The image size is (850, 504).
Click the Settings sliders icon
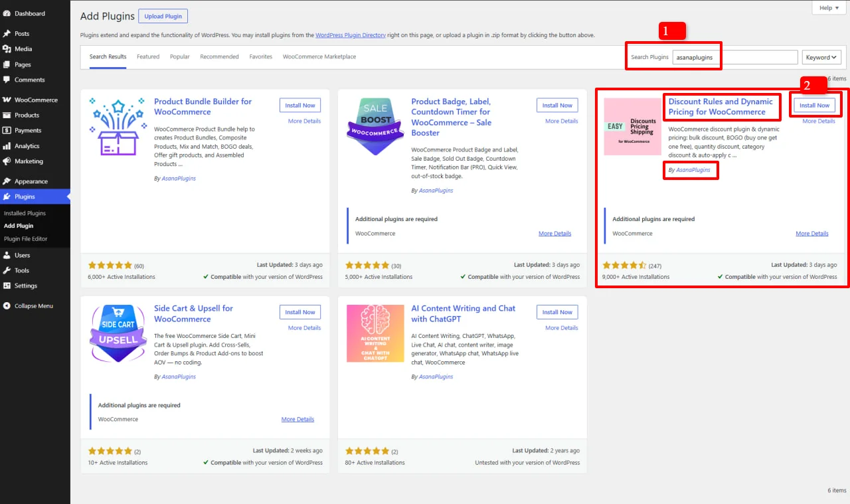click(7, 286)
